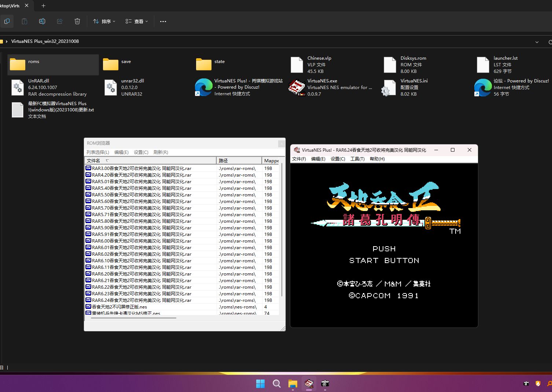
Task: Click the ROM browser horizontal scrollbar
Action: (134, 318)
